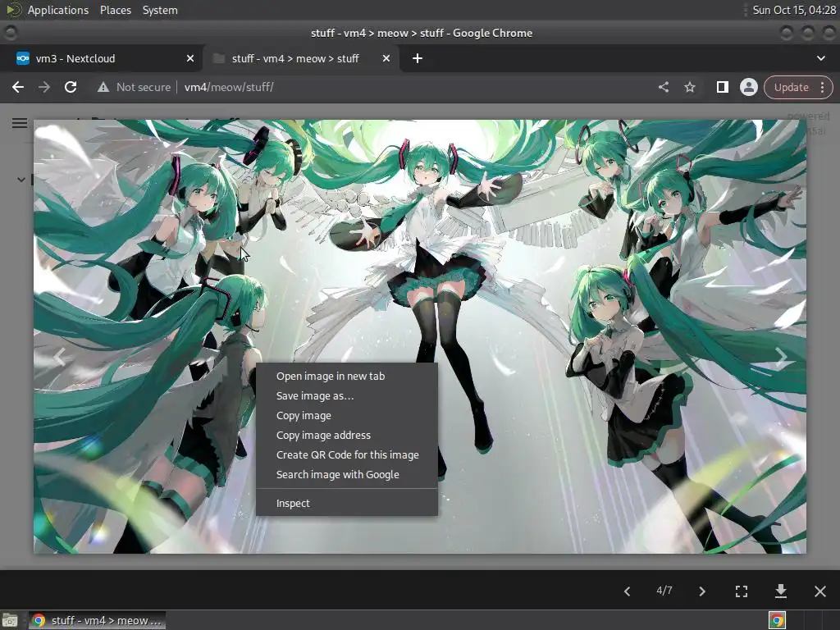Click the show desktop icon in taskbar

(10, 620)
